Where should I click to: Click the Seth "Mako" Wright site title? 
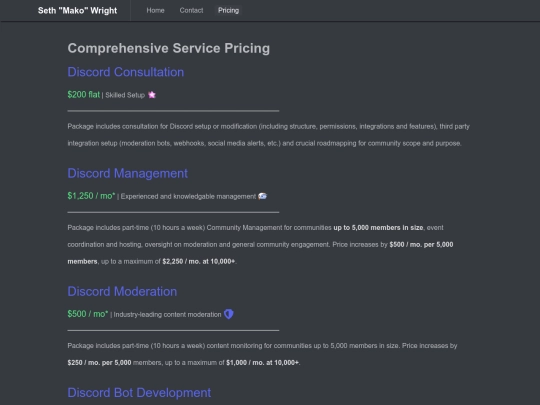coord(77,11)
